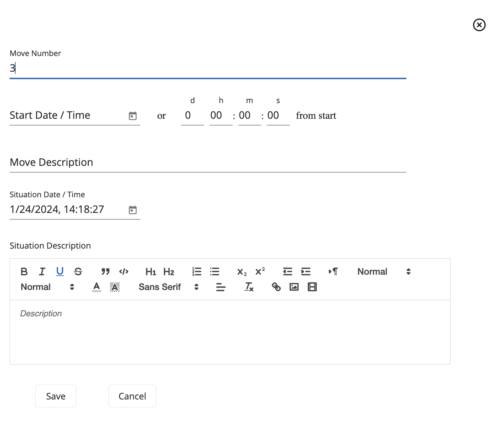Insert a video into description
This screenshot has height=423, width=504.
(312, 287)
